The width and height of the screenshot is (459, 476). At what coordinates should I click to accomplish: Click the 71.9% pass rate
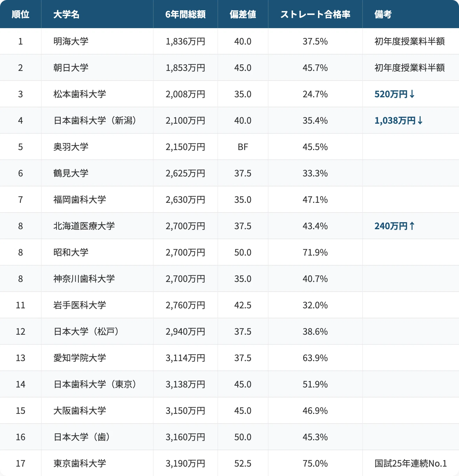click(x=315, y=252)
